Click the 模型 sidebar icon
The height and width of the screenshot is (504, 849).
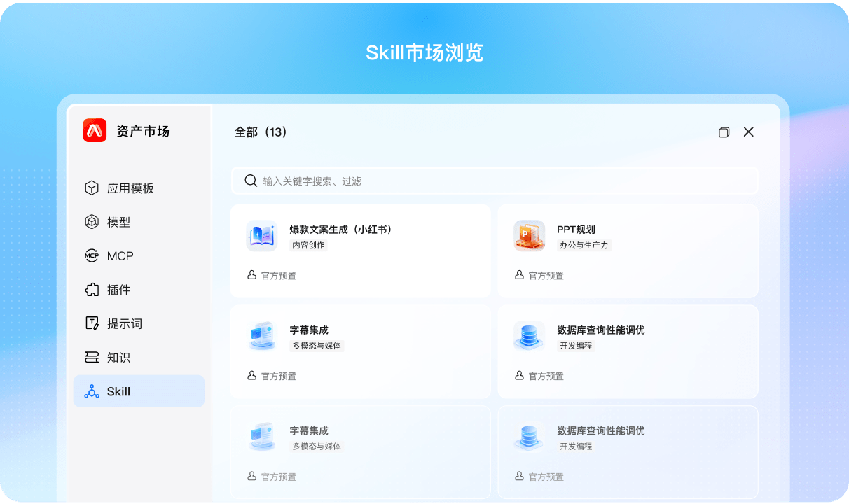coord(92,222)
